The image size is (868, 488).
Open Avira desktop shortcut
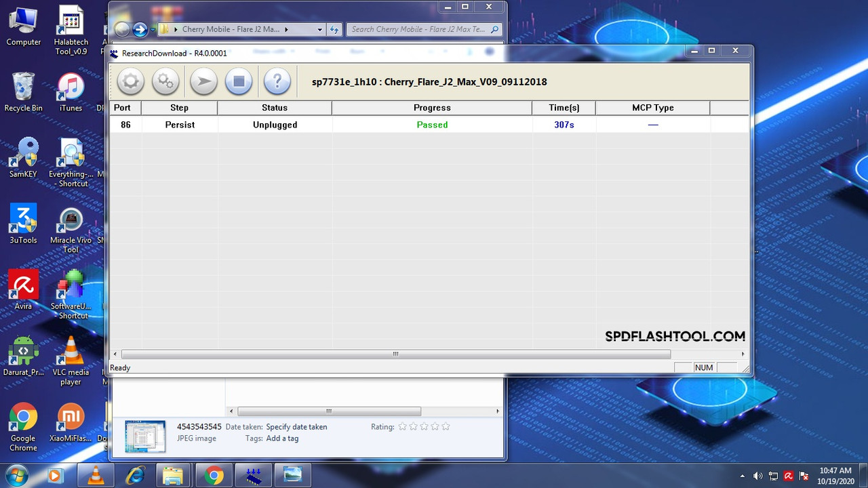(x=23, y=290)
